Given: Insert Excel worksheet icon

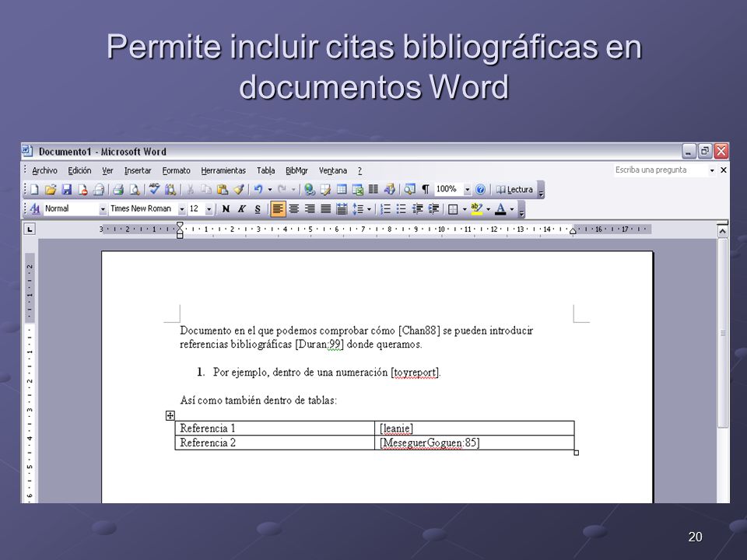Looking at the screenshot, I should 358,190.
